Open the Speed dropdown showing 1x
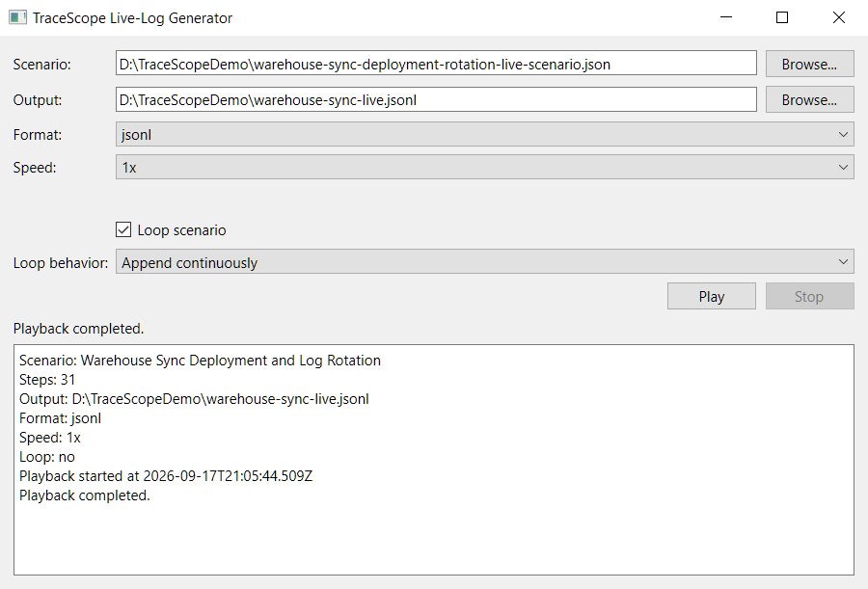The height and width of the screenshot is (589, 868). coord(484,167)
